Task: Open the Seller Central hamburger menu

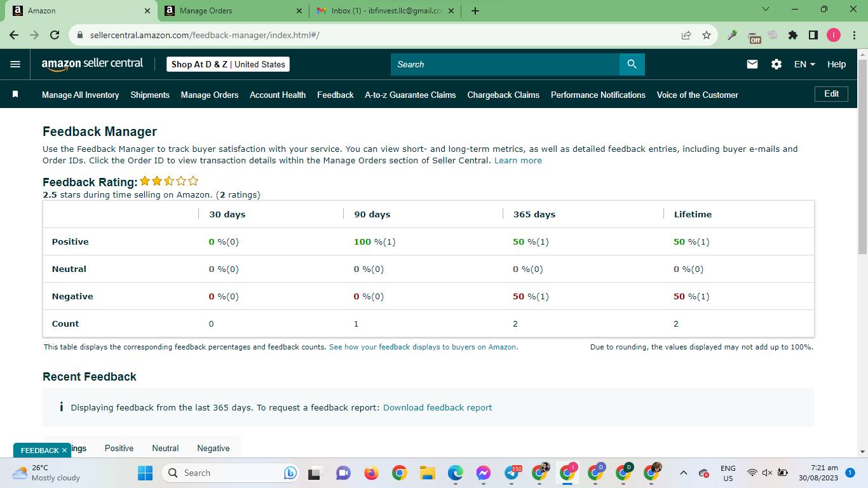Action: [x=15, y=64]
